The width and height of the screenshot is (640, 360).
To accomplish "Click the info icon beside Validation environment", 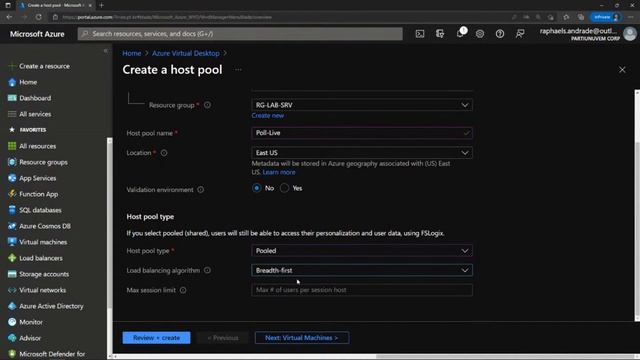I will (200, 190).
